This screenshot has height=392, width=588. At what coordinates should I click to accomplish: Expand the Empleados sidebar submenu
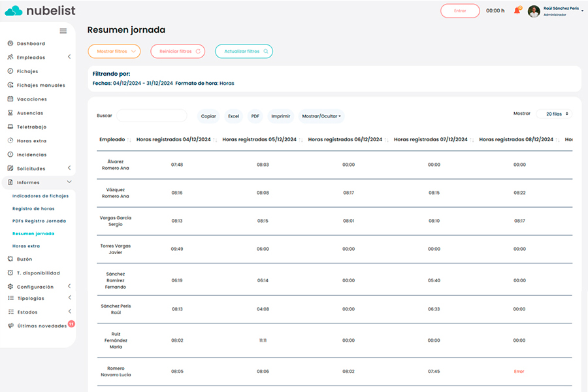point(69,57)
